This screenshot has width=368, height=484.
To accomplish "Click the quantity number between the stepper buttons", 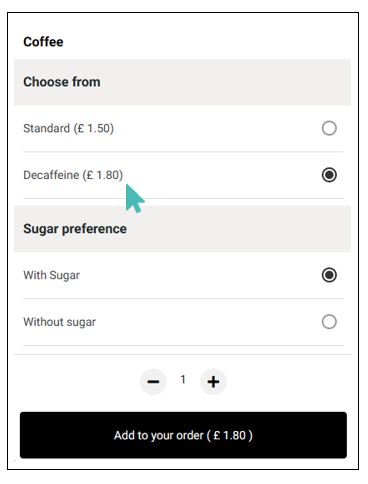I will click(183, 379).
